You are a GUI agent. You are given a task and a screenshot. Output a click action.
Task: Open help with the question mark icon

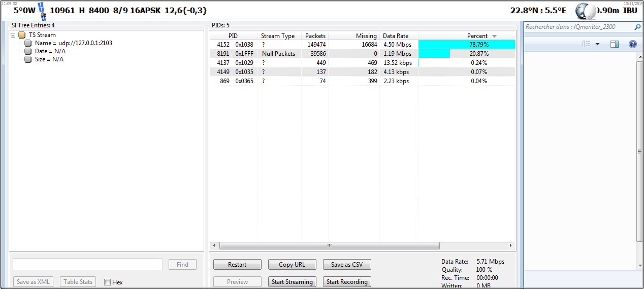[x=632, y=44]
